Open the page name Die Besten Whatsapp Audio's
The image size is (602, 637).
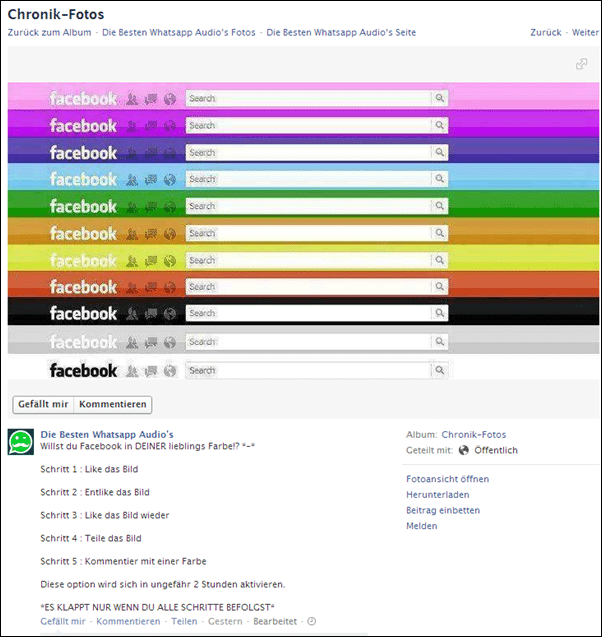[x=107, y=434]
